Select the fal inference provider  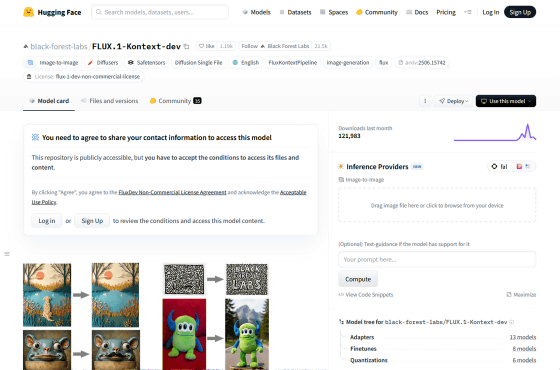[x=499, y=166]
